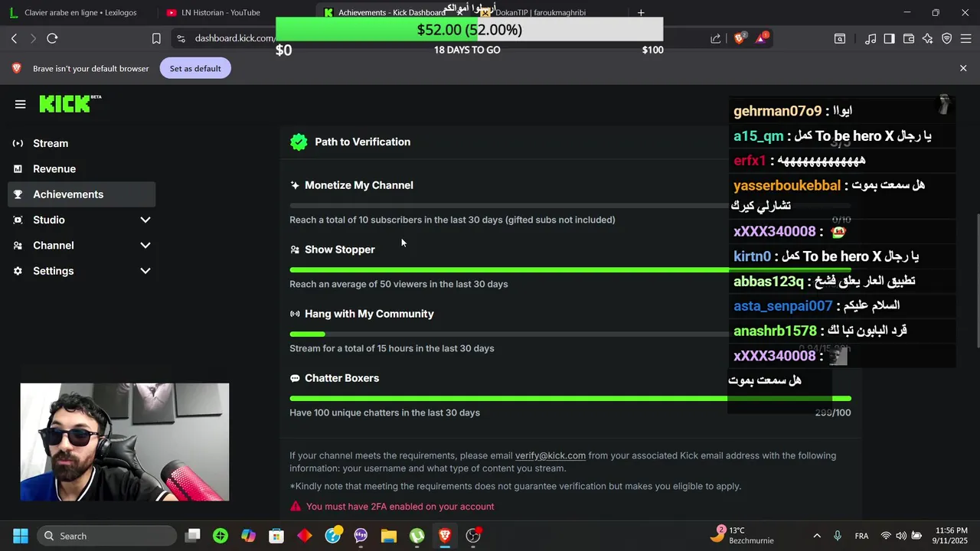The height and width of the screenshot is (551, 980).
Task: Click the Monetize My Channel heading
Action: click(x=359, y=185)
